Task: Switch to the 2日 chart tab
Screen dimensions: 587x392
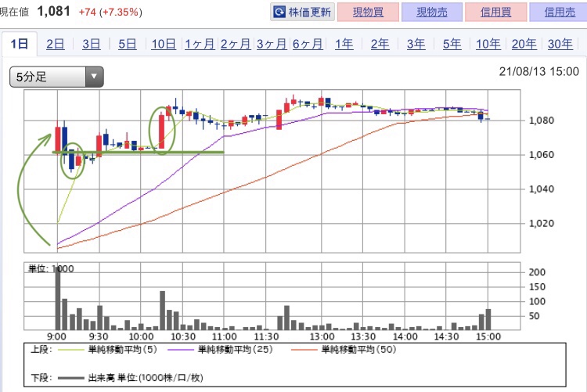Action: point(55,44)
